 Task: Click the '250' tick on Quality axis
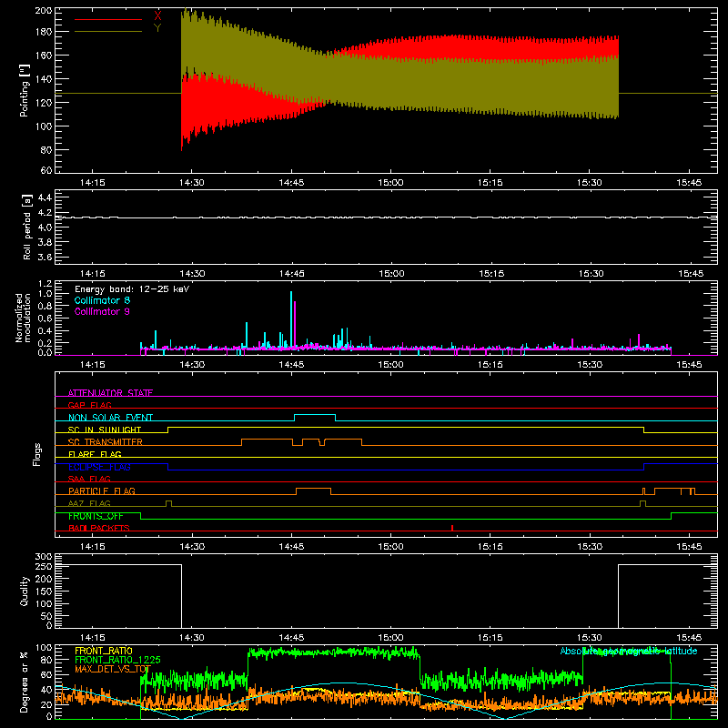pyautogui.click(x=44, y=567)
